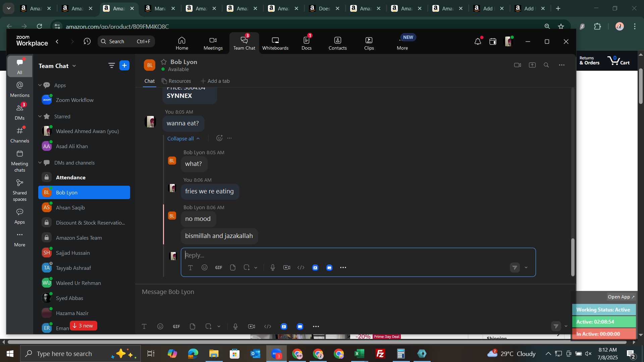
Task: Open Outlook from the Windows taskbar
Action: click(x=256, y=354)
